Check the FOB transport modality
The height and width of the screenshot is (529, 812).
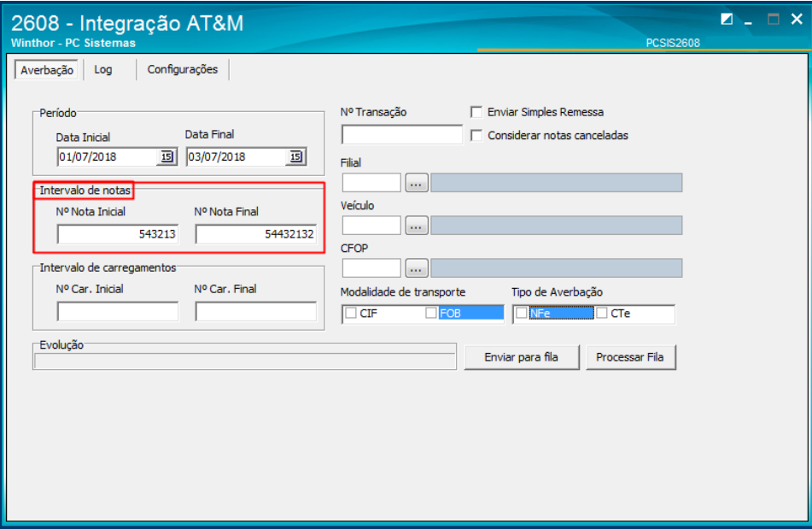coord(431,313)
